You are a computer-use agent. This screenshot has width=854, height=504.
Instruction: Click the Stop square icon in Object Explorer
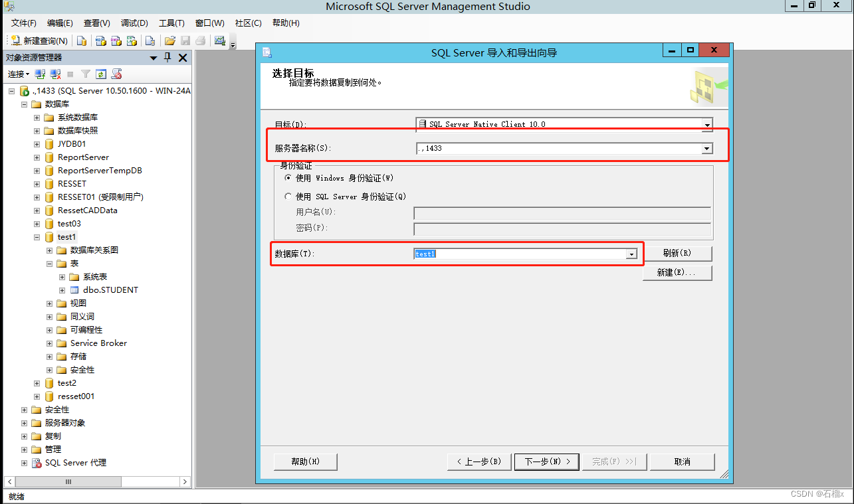coord(70,74)
